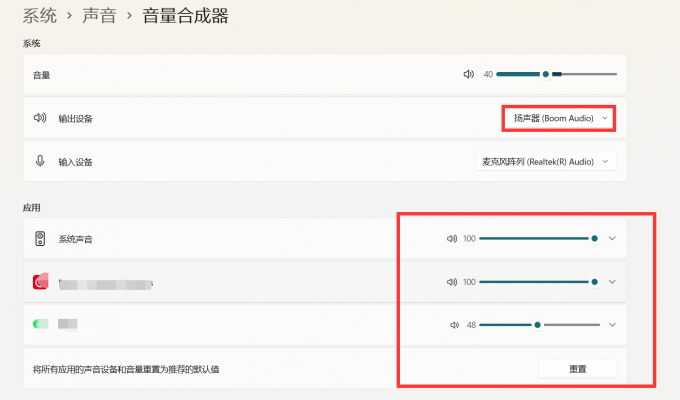Image resolution: width=680 pixels, height=400 pixels.
Task: Click the red application icon
Action: pos(40,282)
